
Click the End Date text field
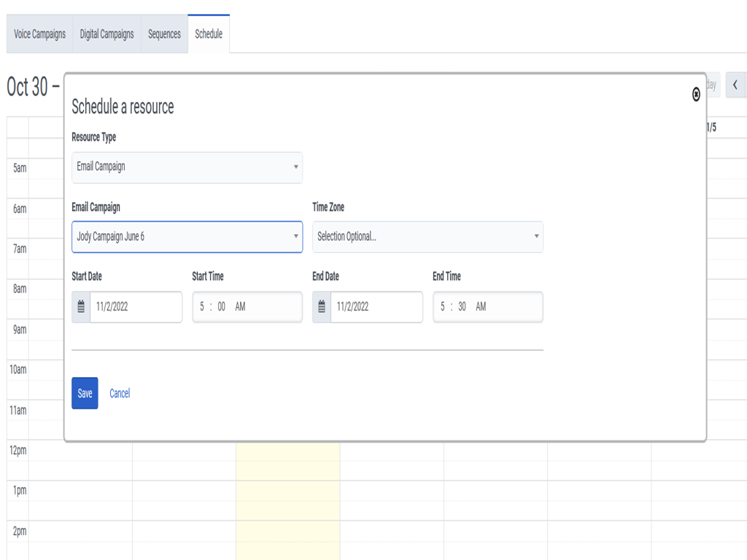(376, 307)
